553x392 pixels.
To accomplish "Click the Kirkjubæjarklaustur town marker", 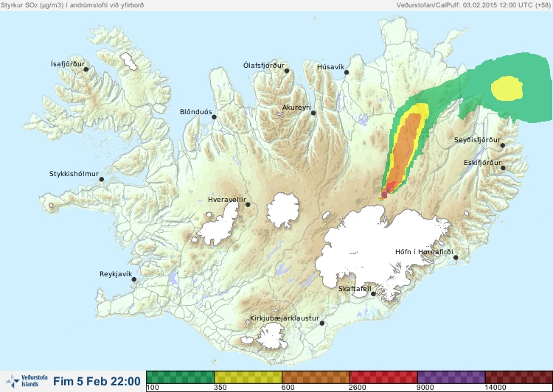I will pyautogui.click(x=321, y=323).
